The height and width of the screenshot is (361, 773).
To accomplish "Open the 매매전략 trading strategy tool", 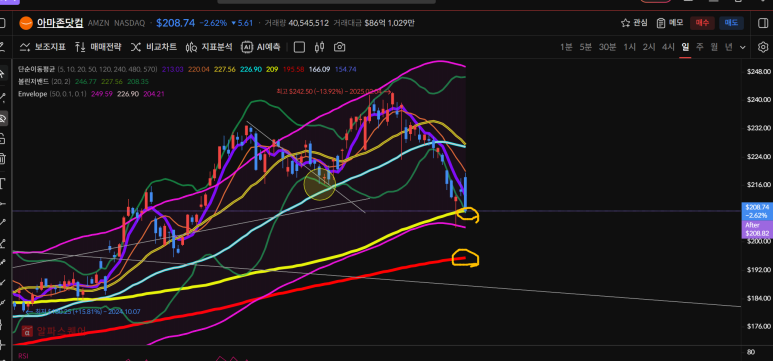I will [98, 47].
